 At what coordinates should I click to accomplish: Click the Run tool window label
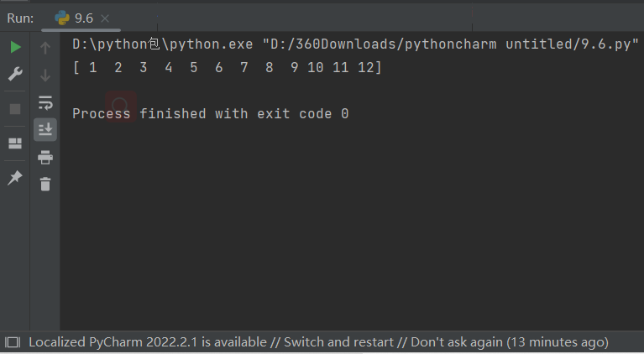coord(20,18)
